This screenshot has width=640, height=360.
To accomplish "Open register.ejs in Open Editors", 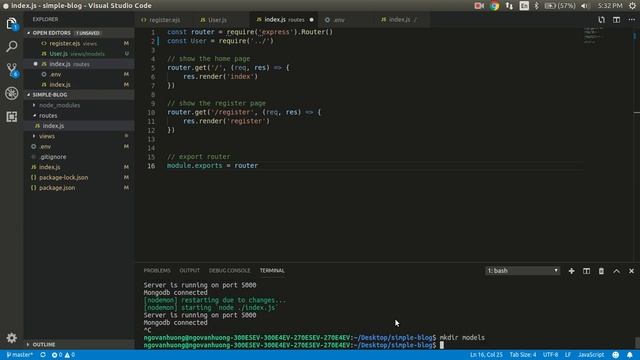I will pyautogui.click(x=79, y=43).
